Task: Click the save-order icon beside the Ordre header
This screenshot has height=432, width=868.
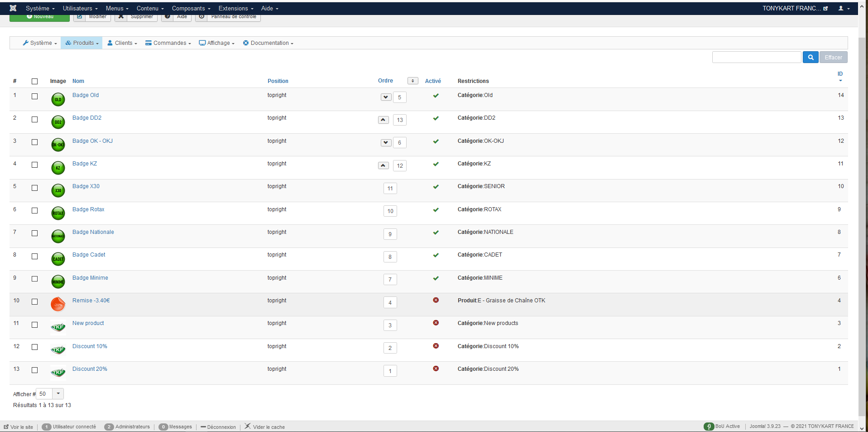Action: (412, 81)
